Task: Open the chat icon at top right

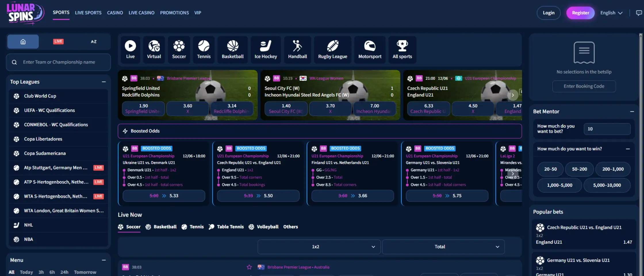Action: click(x=639, y=13)
